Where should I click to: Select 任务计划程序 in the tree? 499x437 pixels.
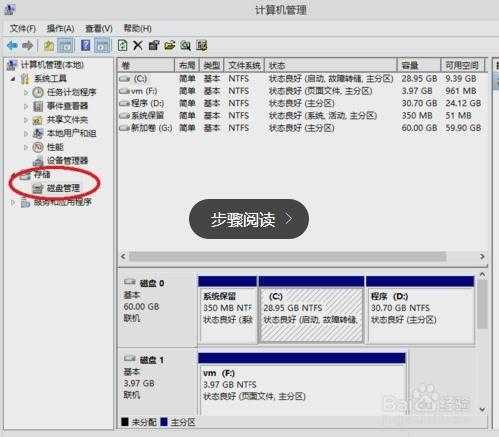(x=71, y=92)
